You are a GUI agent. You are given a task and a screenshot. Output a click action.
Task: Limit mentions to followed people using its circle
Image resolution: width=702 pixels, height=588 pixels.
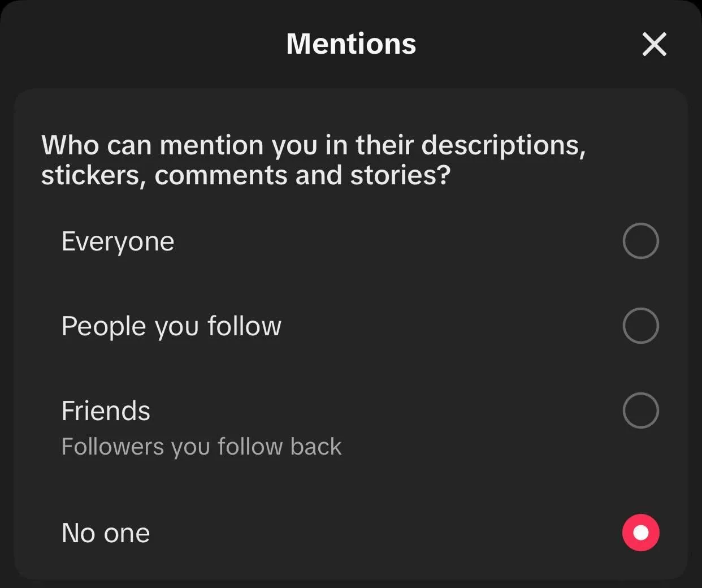640,326
